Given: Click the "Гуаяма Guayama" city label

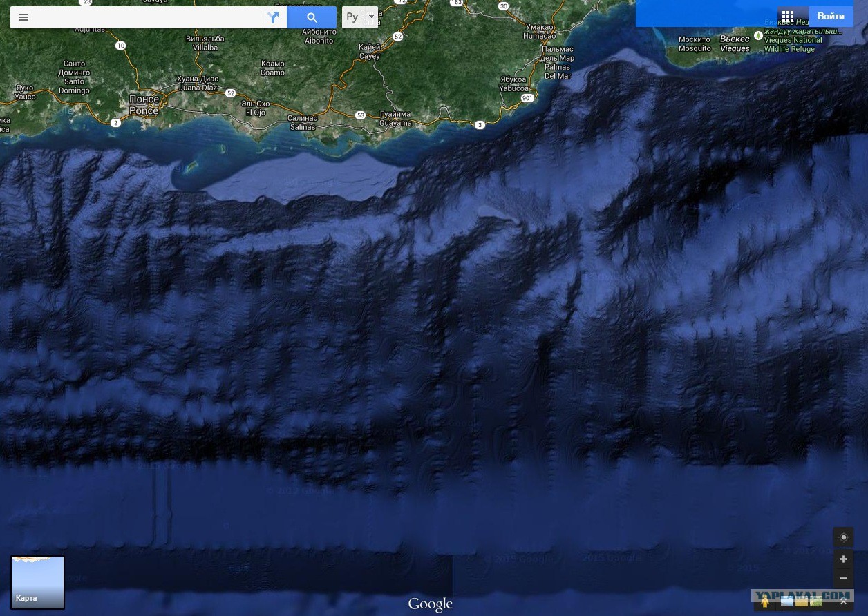Looking at the screenshot, I should click(x=395, y=119).
